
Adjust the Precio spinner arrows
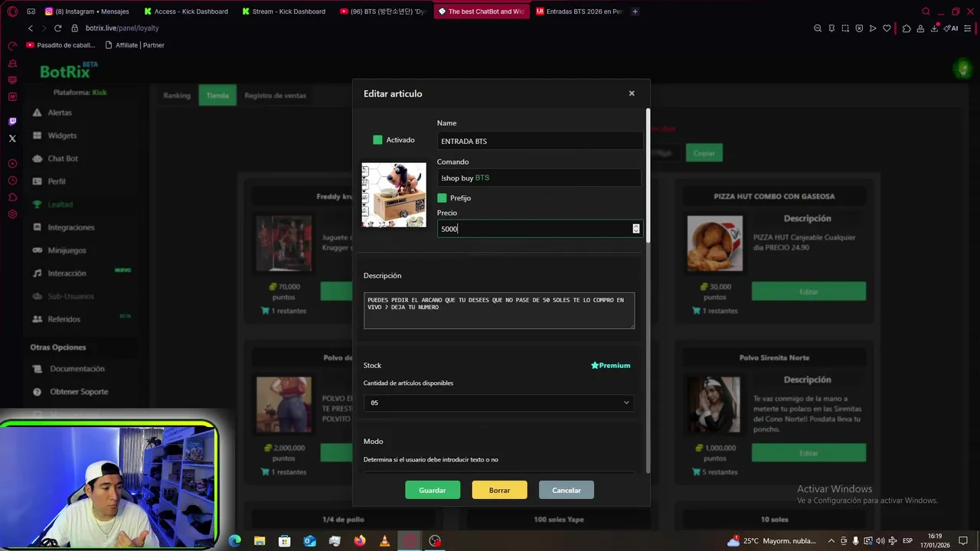pyautogui.click(x=635, y=229)
